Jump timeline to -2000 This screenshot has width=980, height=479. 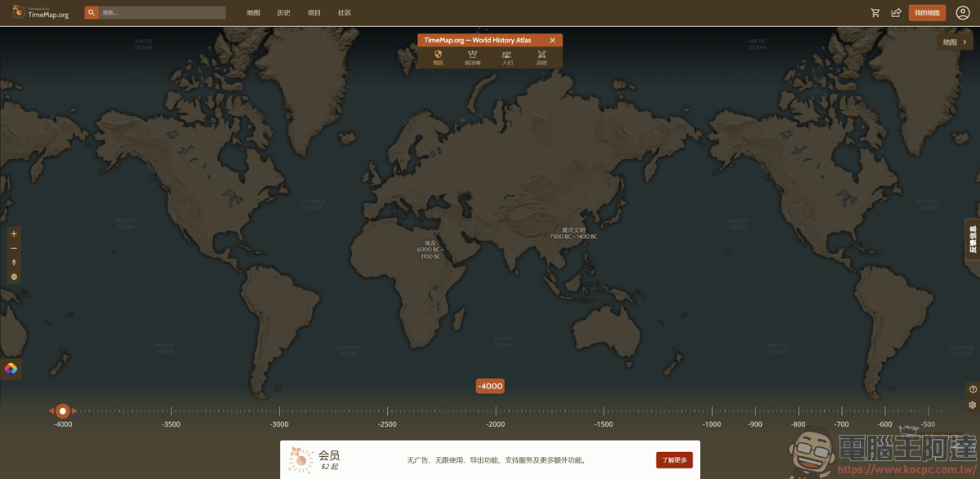[x=496, y=424]
